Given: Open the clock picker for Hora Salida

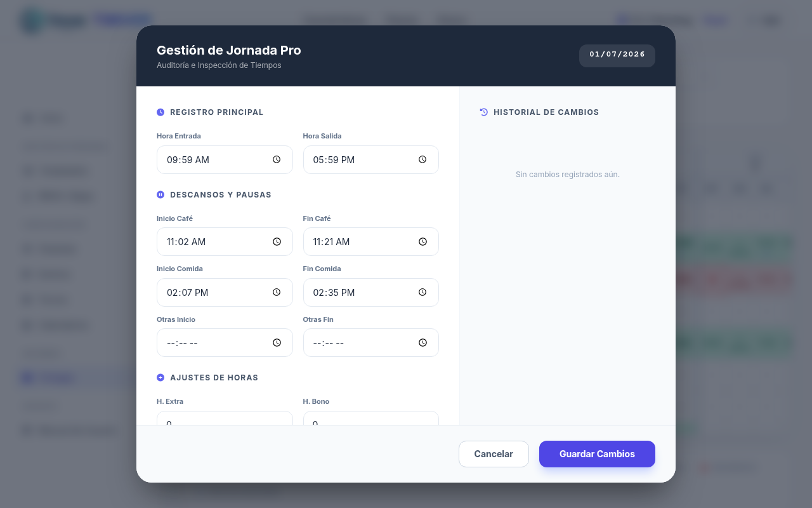Looking at the screenshot, I should (422, 160).
